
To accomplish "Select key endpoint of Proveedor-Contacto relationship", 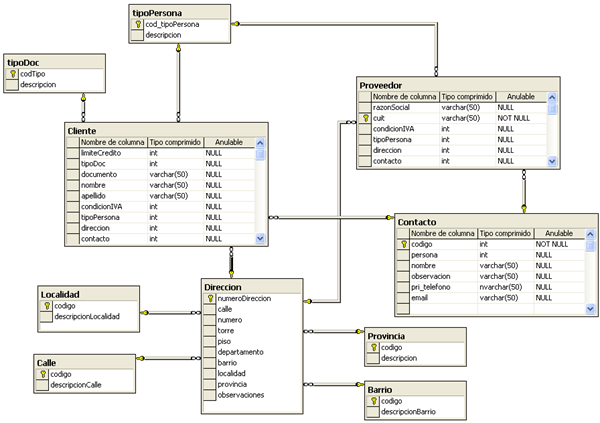I will (x=524, y=209).
